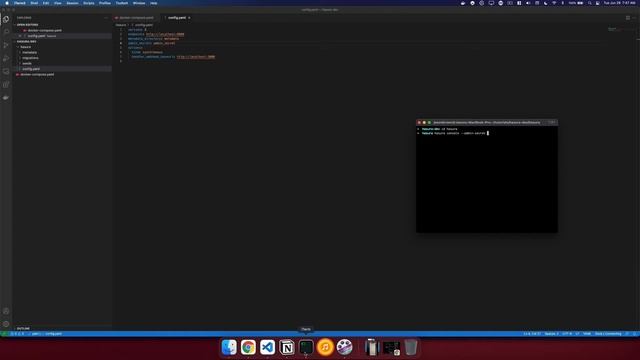Image resolution: width=640 pixels, height=360 pixels.
Task: Open Explorer panel More Actions ellipsis
Action: click(106, 18)
